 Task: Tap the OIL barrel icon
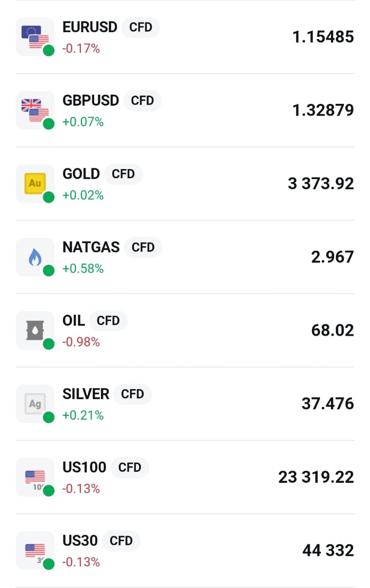pyautogui.click(x=35, y=330)
